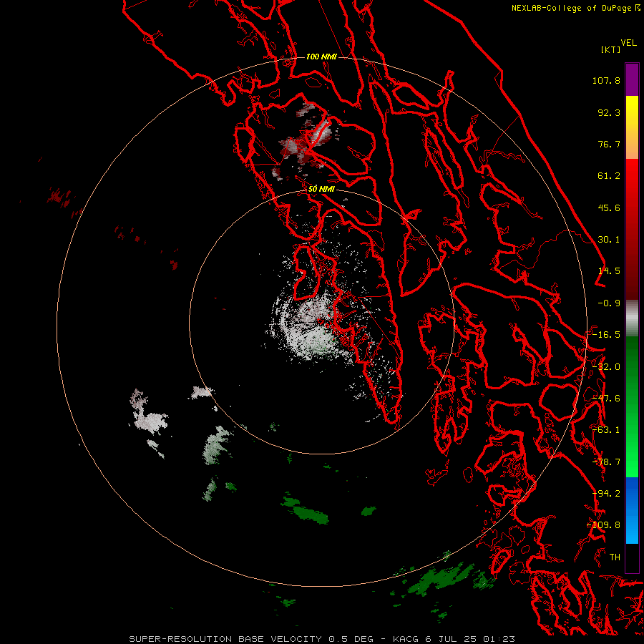Screen dimensions: 644x644
Task: Click the -47.6 velocity scale value
Action: [606, 399]
